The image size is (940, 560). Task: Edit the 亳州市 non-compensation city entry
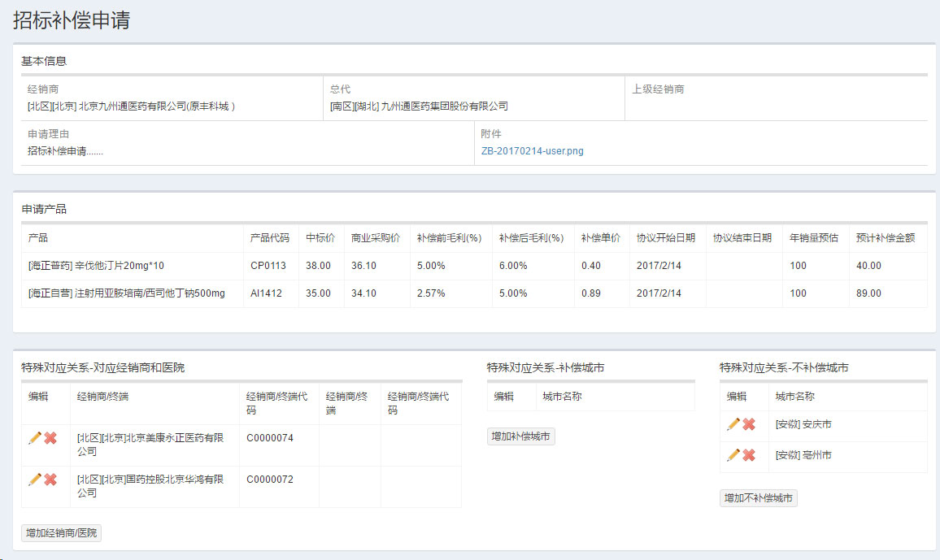(733, 455)
